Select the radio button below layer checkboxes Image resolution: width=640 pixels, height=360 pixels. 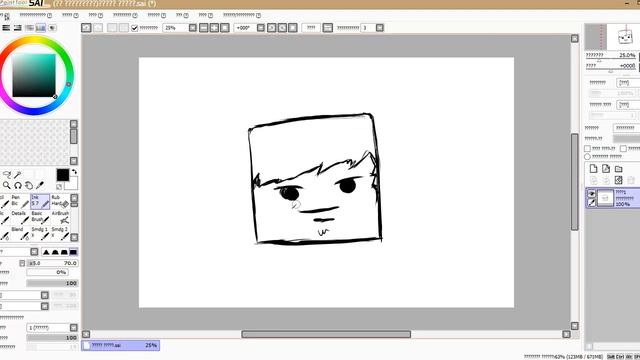(x=587, y=156)
